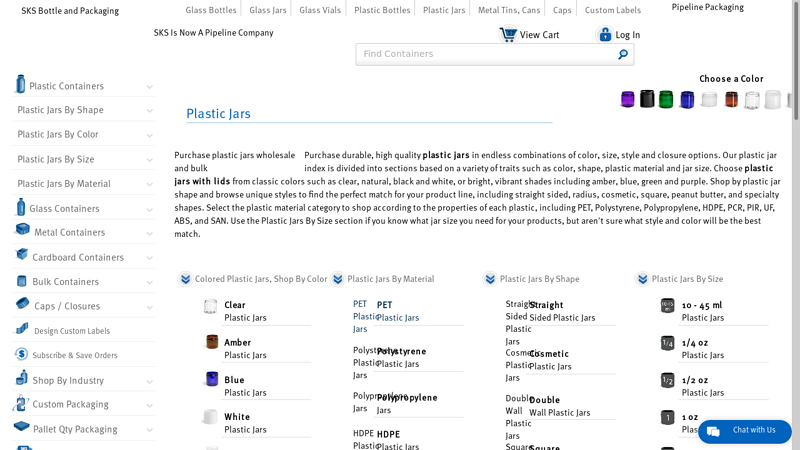Open the View Cart shopping cart icon
Image resolution: width=800 pixels, height=450 pixels.
[x=508, y=34]
